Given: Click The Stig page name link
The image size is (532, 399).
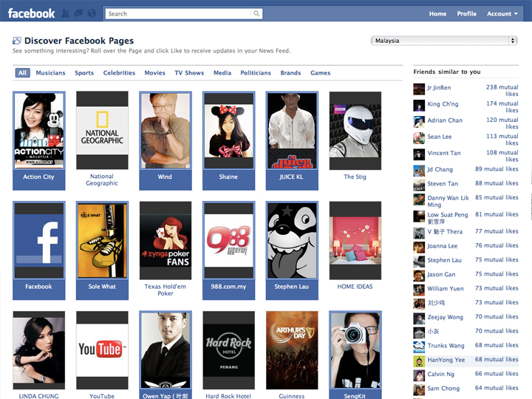Looking at the screenshot, I should click(355, 177).
